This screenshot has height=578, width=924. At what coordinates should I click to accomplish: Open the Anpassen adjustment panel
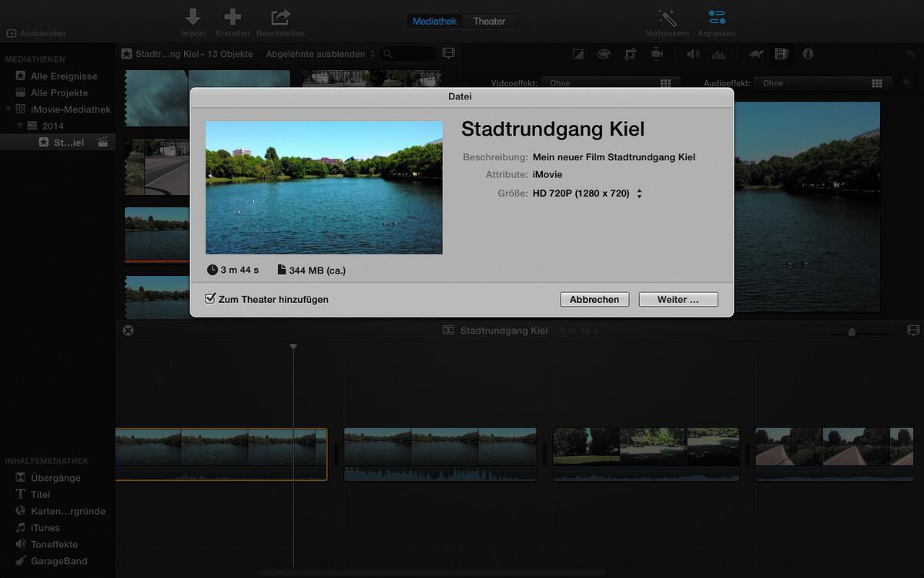(716, 15)
